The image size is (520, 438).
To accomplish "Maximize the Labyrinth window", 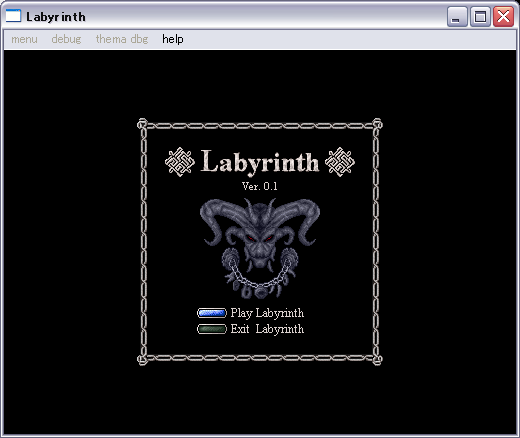I will pos(480,16).
